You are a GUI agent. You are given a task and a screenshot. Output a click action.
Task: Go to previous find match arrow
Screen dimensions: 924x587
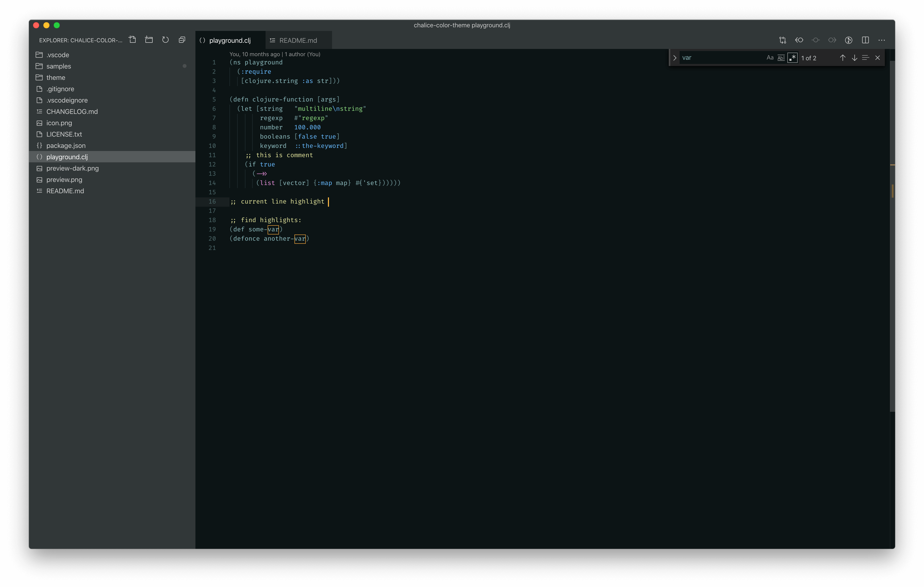click(x=843, y=58)
